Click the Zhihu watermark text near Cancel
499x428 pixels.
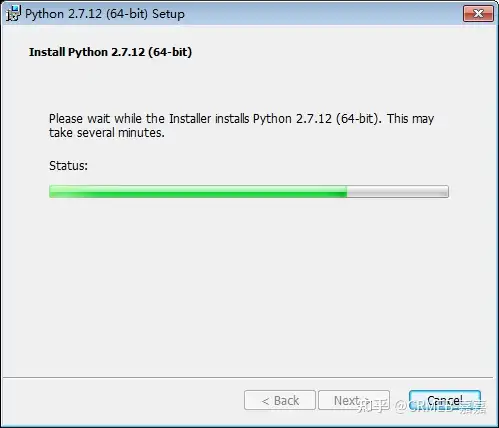pos(422,406)
